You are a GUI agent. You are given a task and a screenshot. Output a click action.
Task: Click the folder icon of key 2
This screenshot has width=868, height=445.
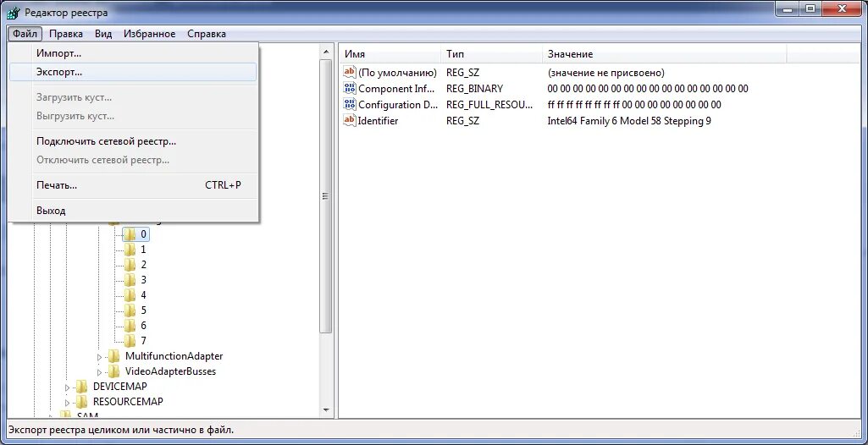click(x=129, y=265)
